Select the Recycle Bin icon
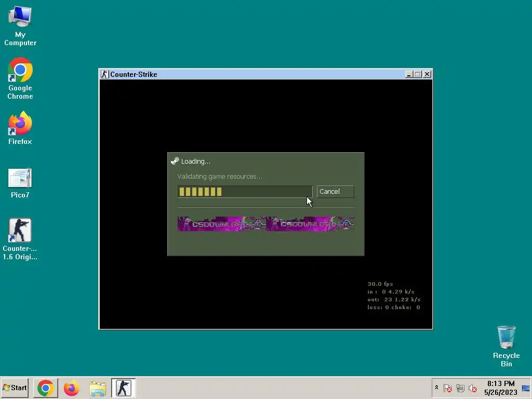This screenshot has width=532, height=399. (506, 346)
